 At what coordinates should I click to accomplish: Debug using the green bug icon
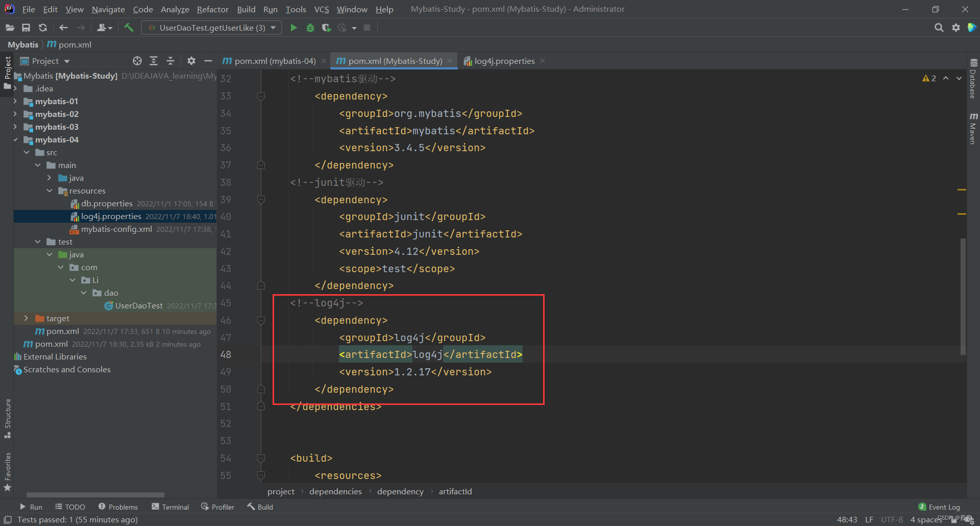pos(310,28)
